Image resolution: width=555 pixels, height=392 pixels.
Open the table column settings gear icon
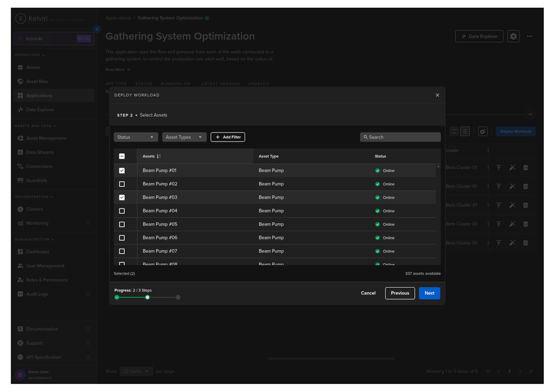point(483,132)
